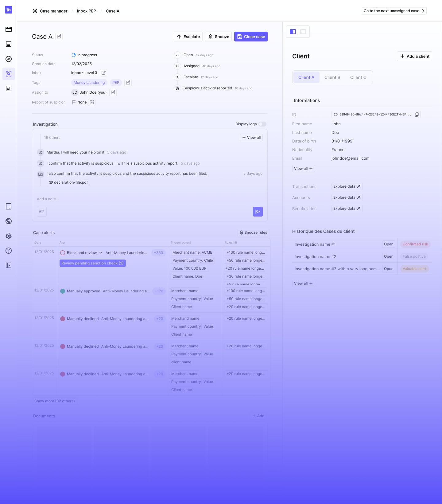Expand the +350 alert count badge
Screen dimensions: 442x504
click(158, 253)
